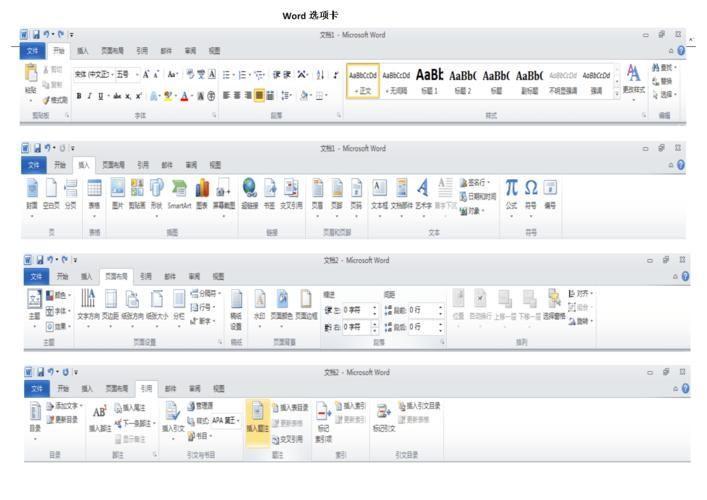Click the Insert Endnote (插入尾注) button

pos(130,408)
